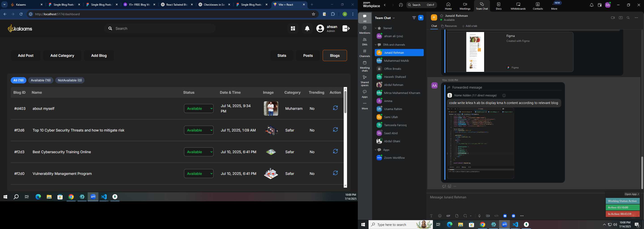Log out using the Kalaams exit icon
644x229 pixels.
346,28
